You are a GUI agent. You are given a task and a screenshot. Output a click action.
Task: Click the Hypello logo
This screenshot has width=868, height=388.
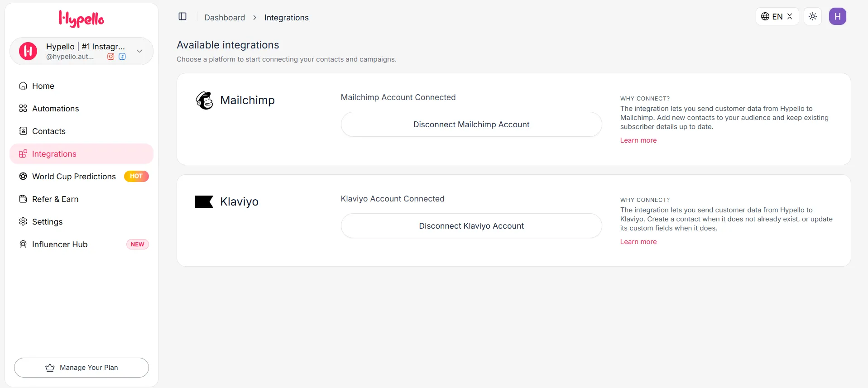82,19
